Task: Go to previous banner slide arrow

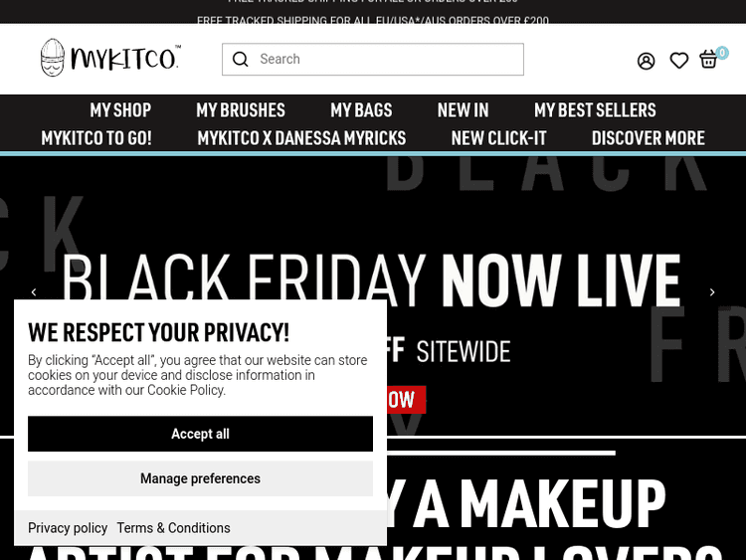Action: 34,292
